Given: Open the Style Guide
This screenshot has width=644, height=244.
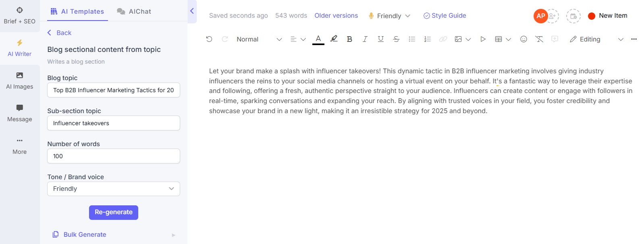Looking at the screenshot, I should (x=445, y=16).
